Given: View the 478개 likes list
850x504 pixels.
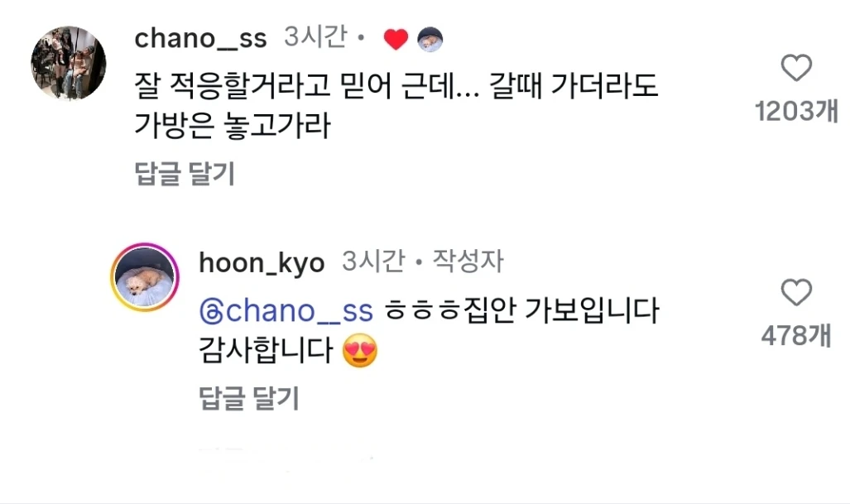Looking at the screenshot, I should [x=796, y=335].
